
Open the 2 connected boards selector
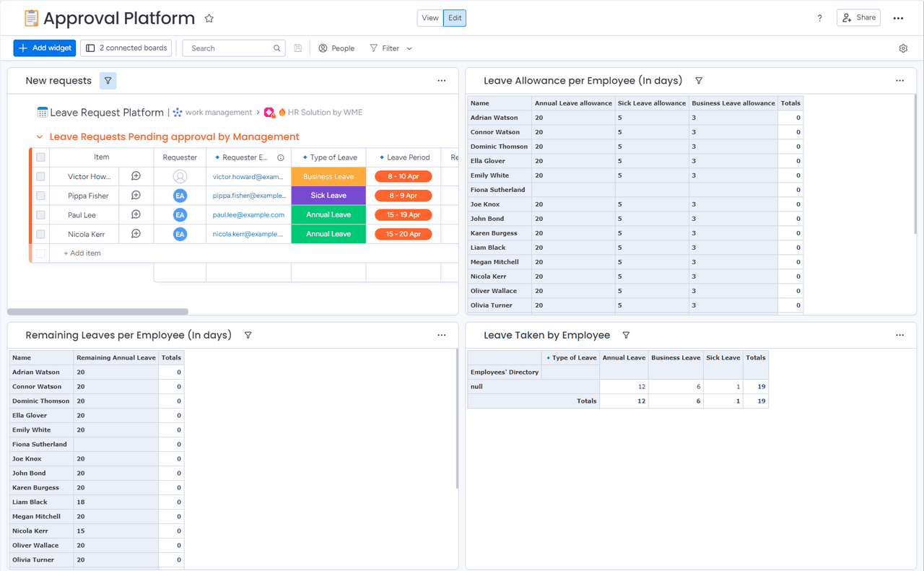(x=126, y=48)
